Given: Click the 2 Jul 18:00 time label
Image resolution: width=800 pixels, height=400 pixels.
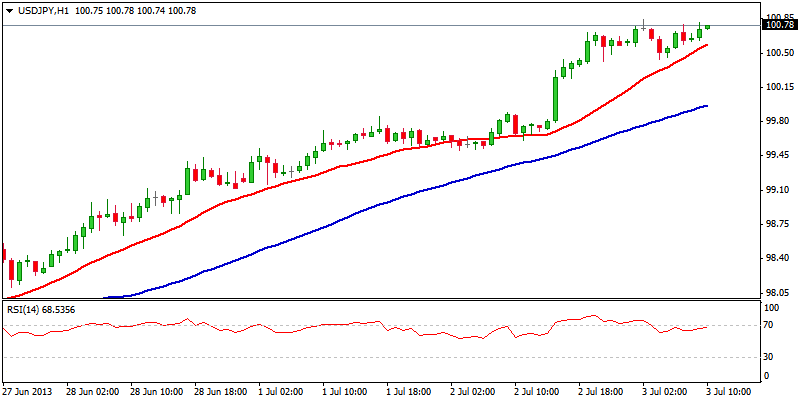Looking at the screenshot, I should click(601, 392).
